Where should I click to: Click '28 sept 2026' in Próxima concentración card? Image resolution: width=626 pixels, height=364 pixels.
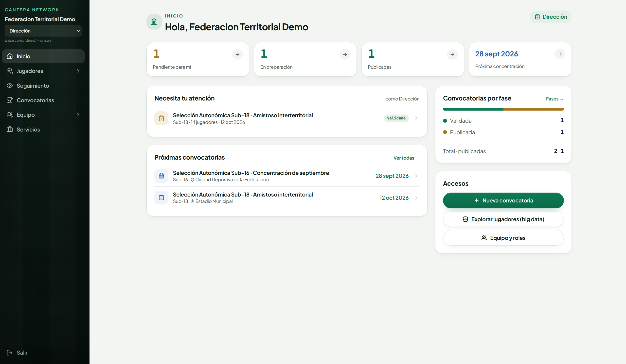[x=497, y=54]
